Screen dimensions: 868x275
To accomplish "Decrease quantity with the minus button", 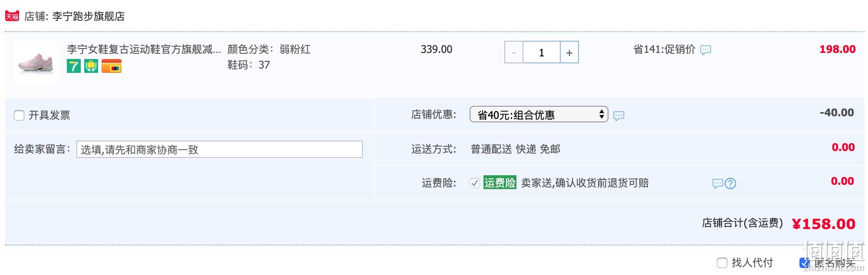I will pos(514,52).
